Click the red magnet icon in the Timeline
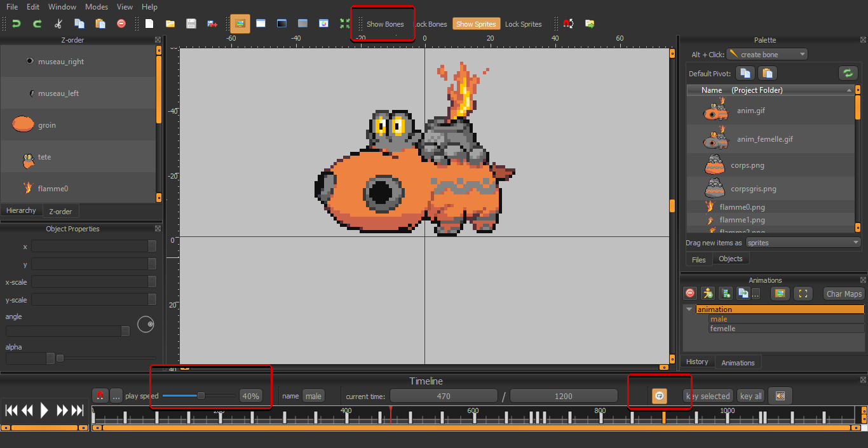 pos(100,396)
